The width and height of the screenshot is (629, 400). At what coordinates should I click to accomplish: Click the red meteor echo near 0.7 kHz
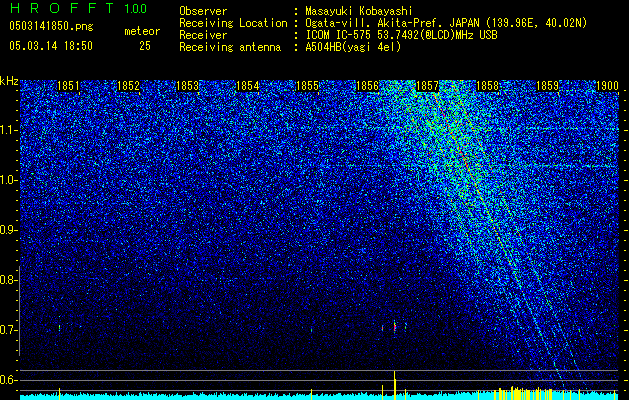point(395,327)
